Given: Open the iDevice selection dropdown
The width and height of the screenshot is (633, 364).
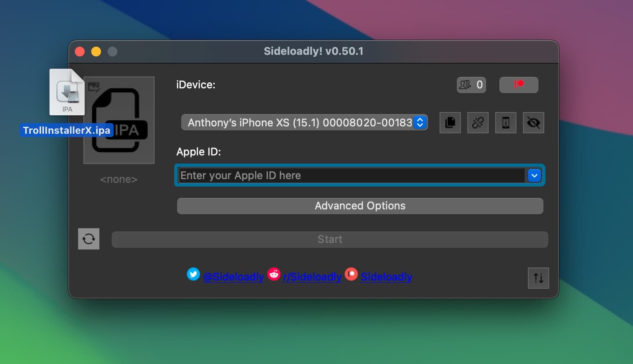Looking at the screenshot, I should tap(304, 122).
